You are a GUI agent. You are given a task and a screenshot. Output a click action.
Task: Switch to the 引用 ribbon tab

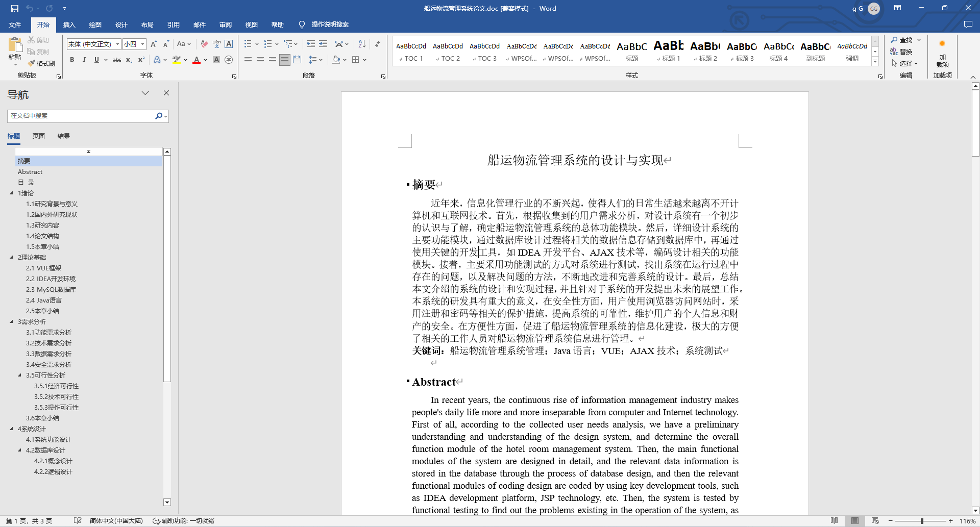tap(173, 24)
